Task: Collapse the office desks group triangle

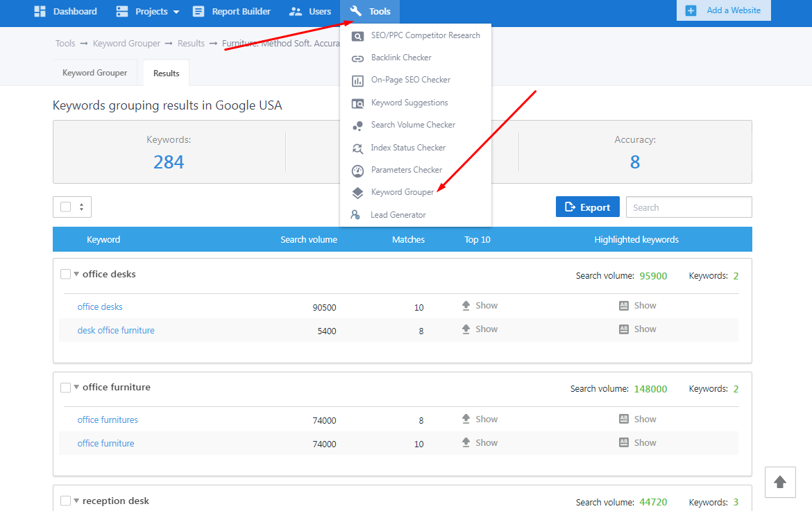Action: pyautogui.click(x=76, y=274)
